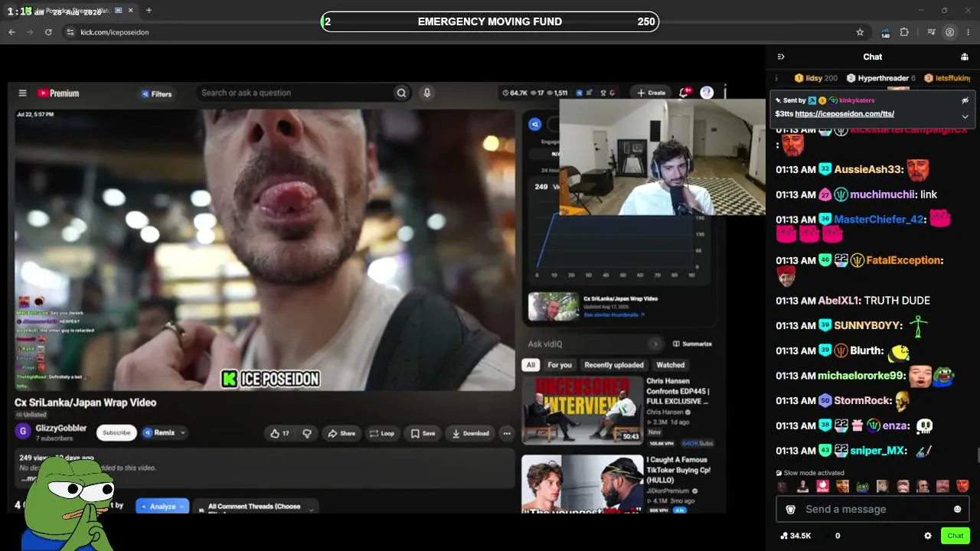Open GlizzyGobbler channel name link
The image size is (980, 551).
(61, 428)
